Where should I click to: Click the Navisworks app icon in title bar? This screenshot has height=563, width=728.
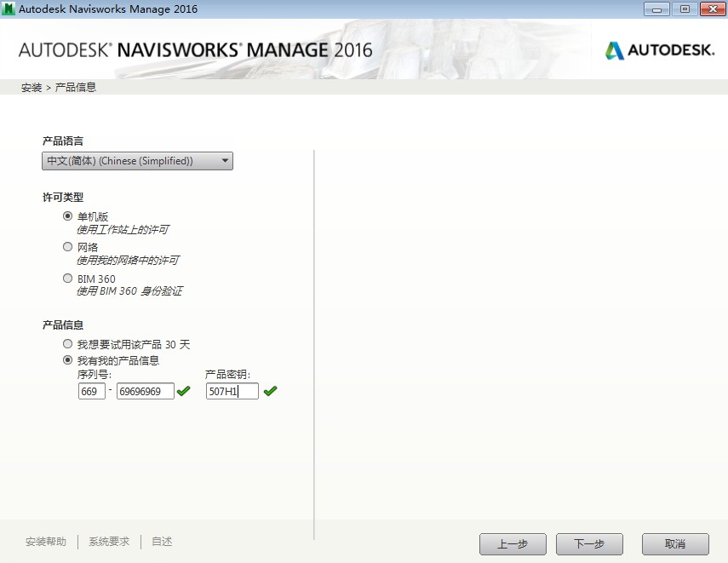[x=9, y=9]
